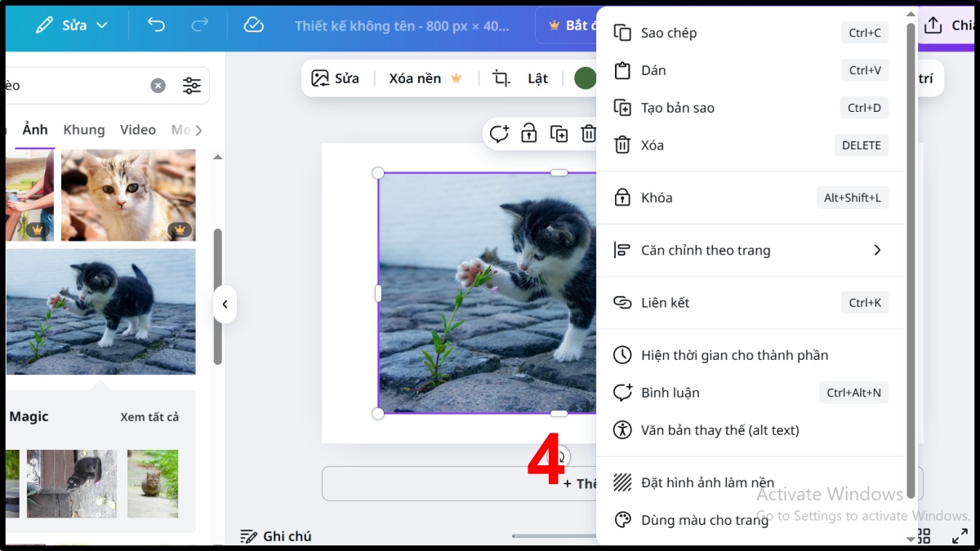Click the crown badge on tabby kitten thumbnail
Image resolution: width=980 pixels, height=551 pixels.
tap(180, 230)
